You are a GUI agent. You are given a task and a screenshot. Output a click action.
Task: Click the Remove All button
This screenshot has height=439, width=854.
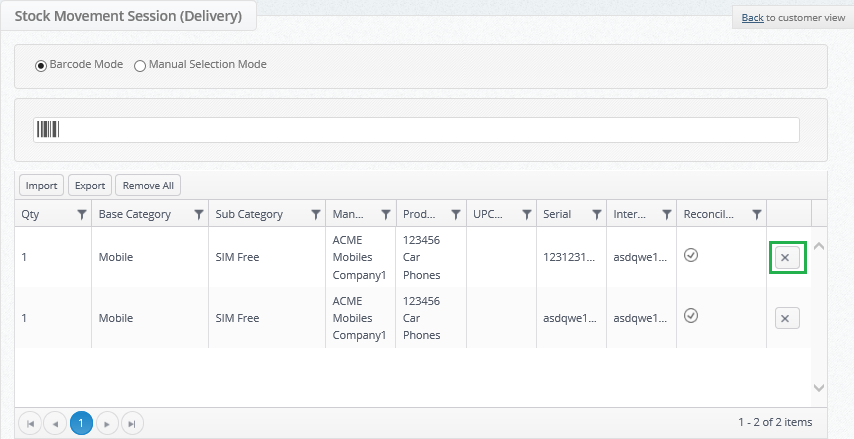148,185
